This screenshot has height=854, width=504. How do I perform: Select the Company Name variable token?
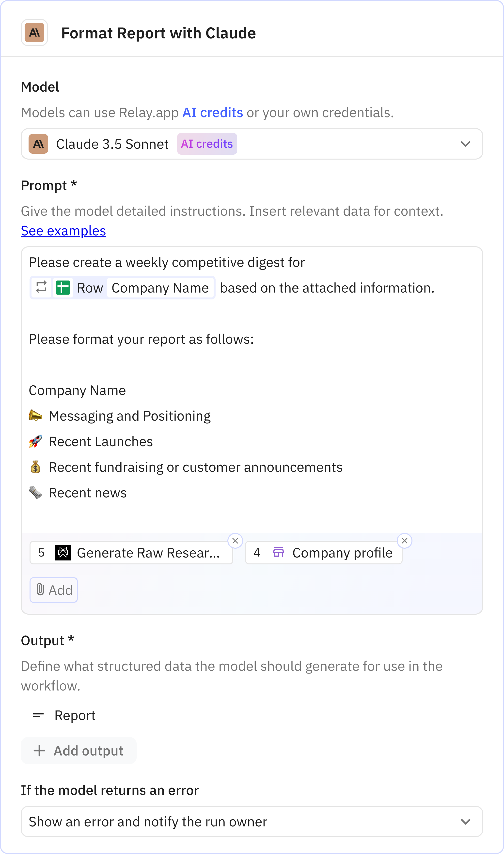[160, 288]
